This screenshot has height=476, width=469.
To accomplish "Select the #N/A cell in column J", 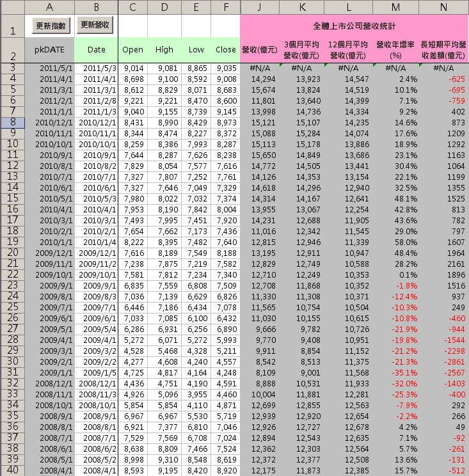I will (x=260, y=68).
